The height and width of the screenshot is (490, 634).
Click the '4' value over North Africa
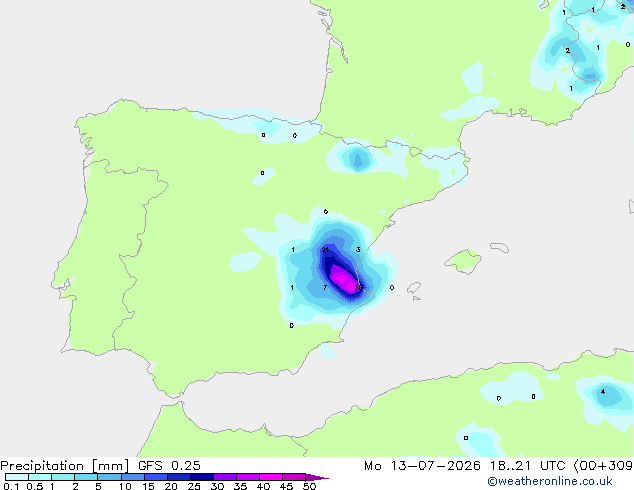(603, 391)
